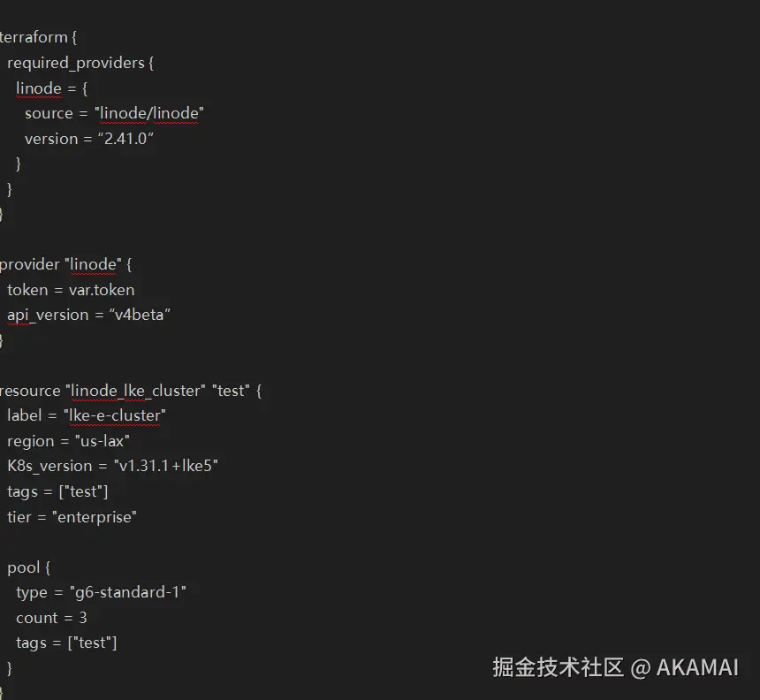
Task: Click the tier attribute name
Action: click(19, 517)
